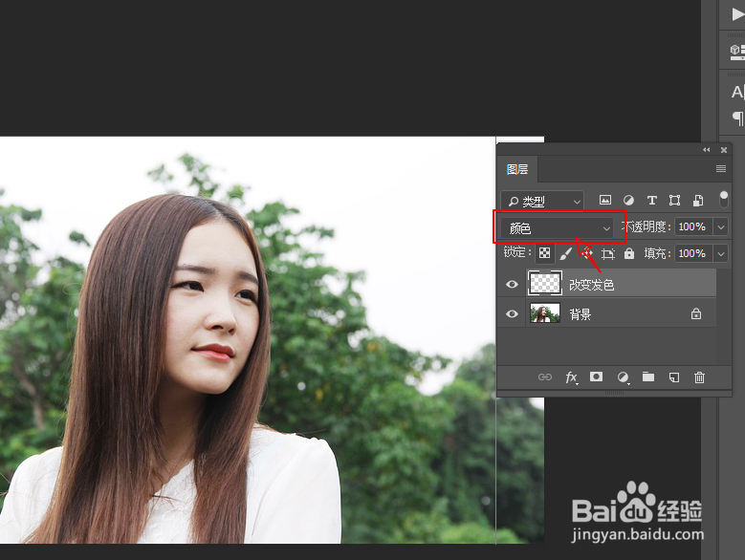Click the 填充 fill value field
The image size is (745, 560).
click(x=693, y=253)
